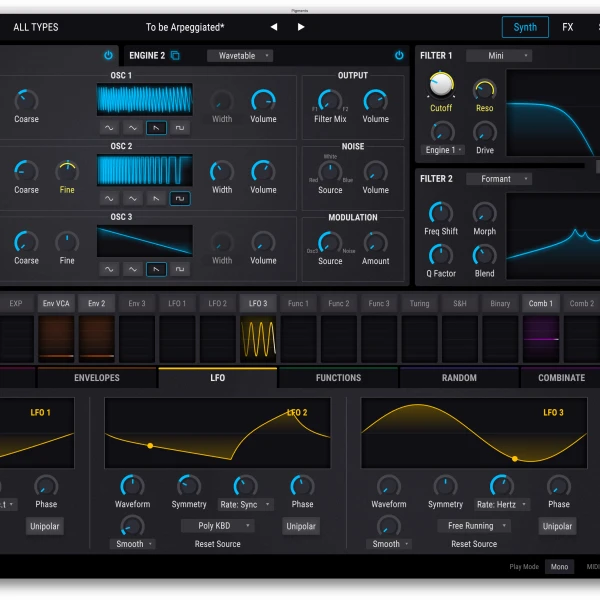
Task: Click the Mono play mode button
Action: point(559,567)
